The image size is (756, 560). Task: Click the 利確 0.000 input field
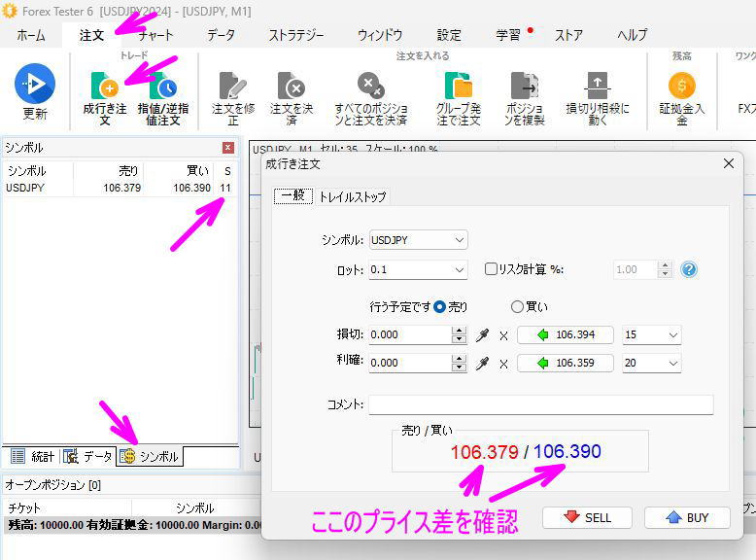[x=410, y=363]
